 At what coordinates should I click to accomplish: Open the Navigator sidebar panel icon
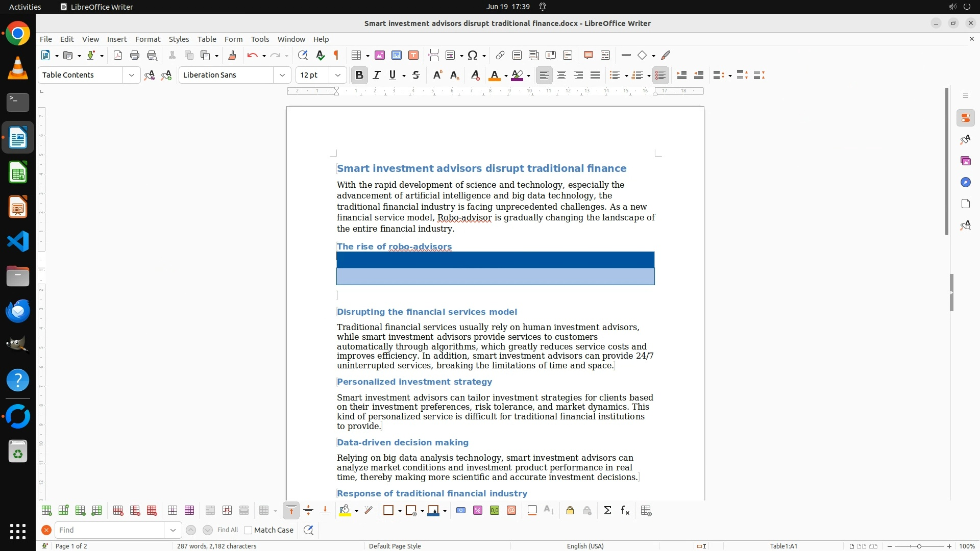(965, 182)
